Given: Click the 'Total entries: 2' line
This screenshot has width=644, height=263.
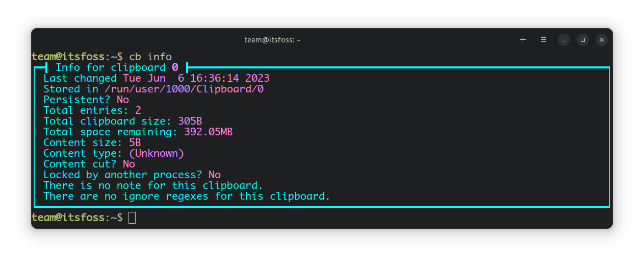Looking at the screenshot, I should pos(92,110).
